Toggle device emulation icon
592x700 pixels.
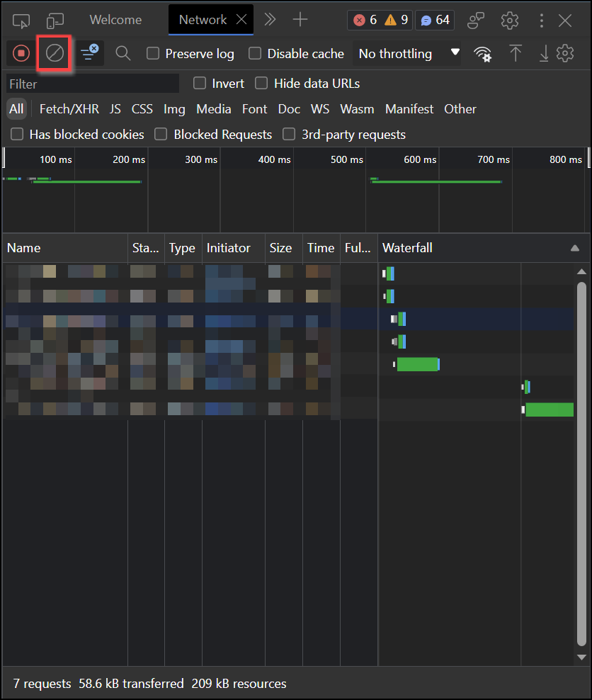pyautogui.click(x=55, y=21)
